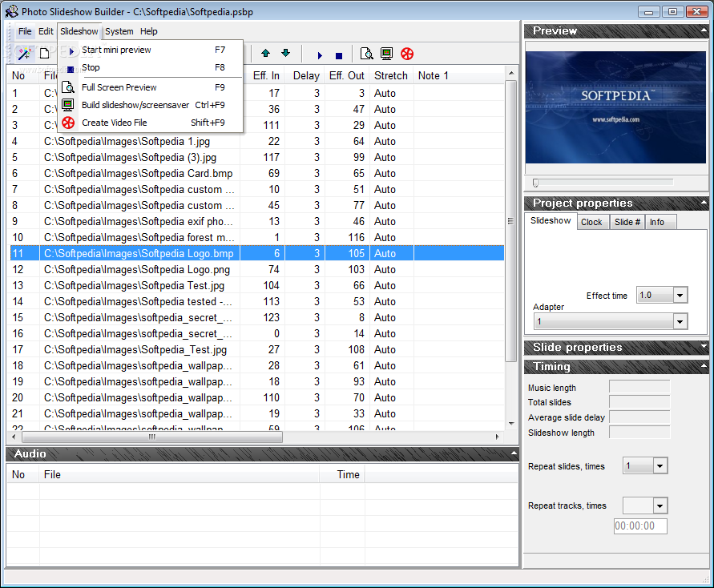Open the File menu
Viewport: 714px width, 588px height.
pos(25,31)
